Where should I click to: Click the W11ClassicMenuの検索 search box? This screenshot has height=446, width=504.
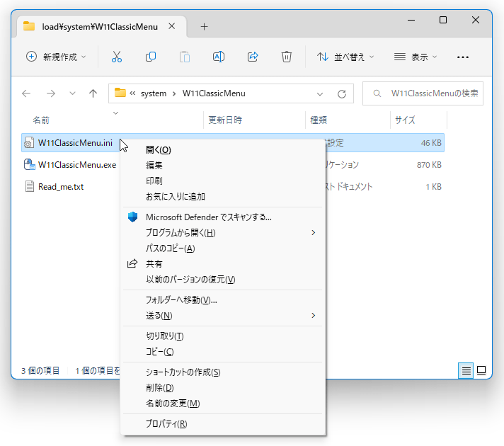423,93
